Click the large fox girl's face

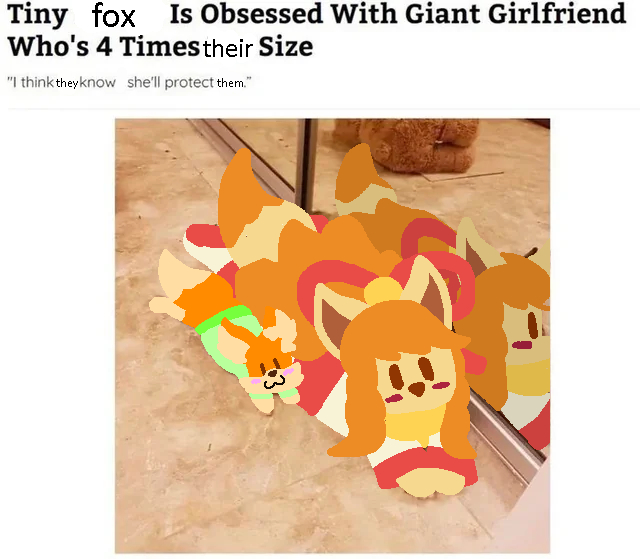click(x=414, y=379)
